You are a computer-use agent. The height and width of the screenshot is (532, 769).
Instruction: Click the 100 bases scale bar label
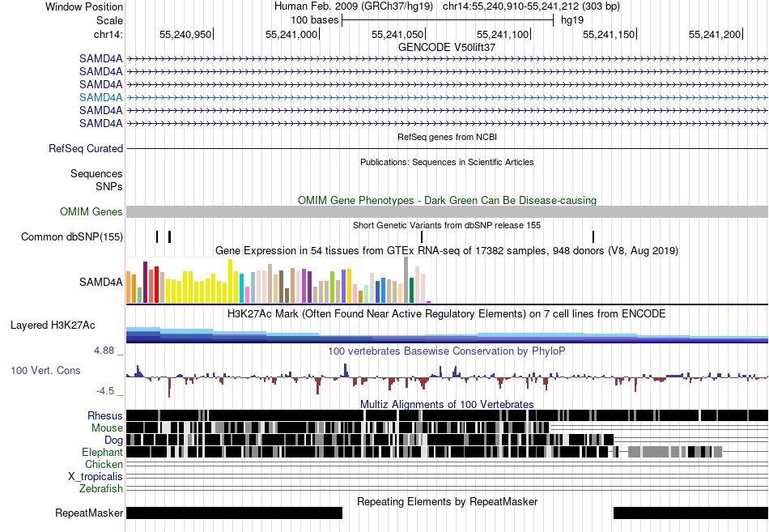click(314, 20)
